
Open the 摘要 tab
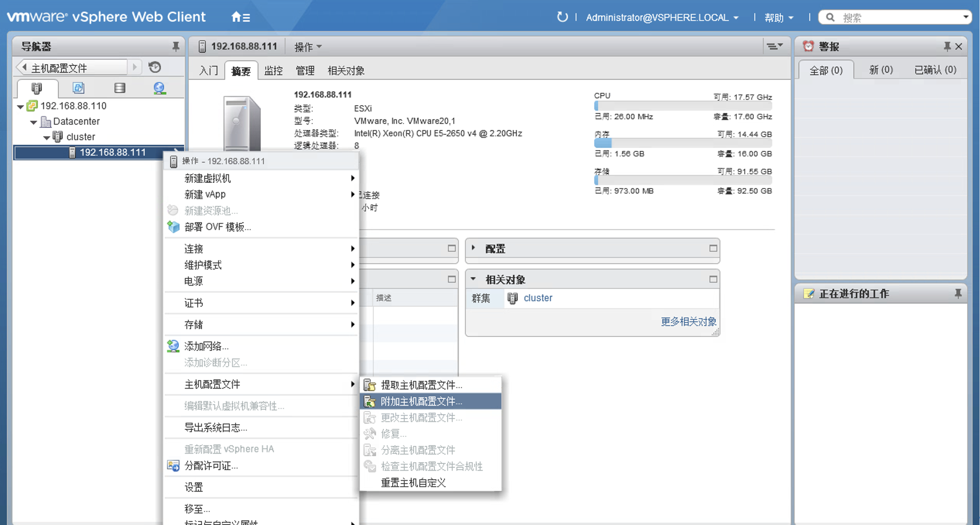(241, 70)
